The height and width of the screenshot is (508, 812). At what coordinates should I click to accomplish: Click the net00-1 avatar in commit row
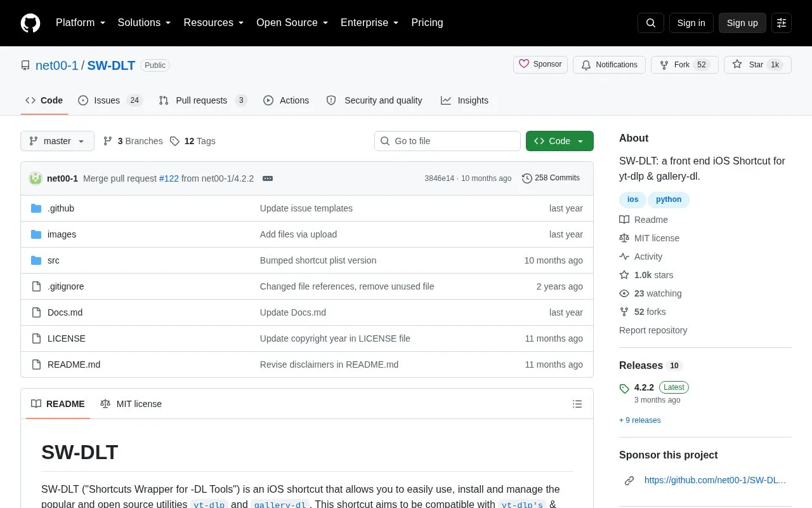(x=36, y=178)
